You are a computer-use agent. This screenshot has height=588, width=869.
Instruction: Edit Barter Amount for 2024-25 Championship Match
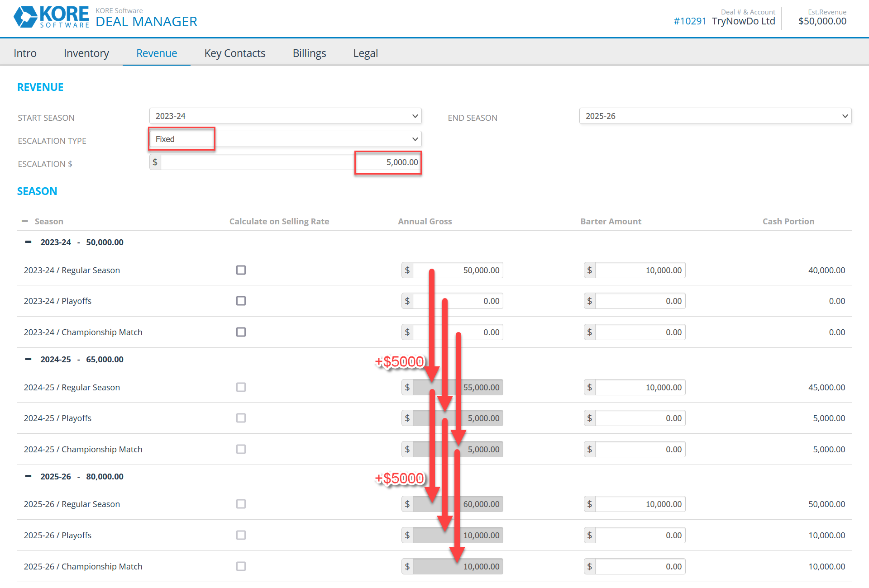coord(640,449)
